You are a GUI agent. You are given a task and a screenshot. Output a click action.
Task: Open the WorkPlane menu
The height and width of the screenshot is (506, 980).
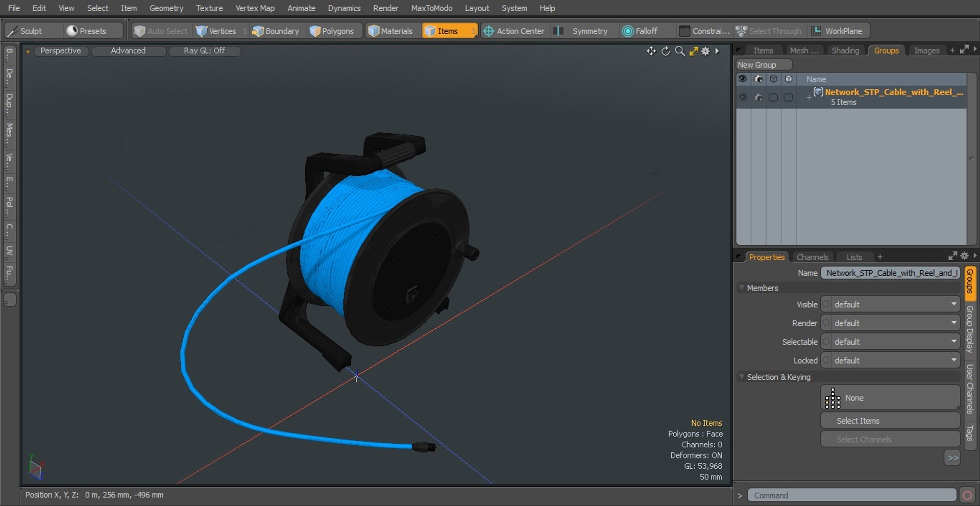[x=838, y=31]
